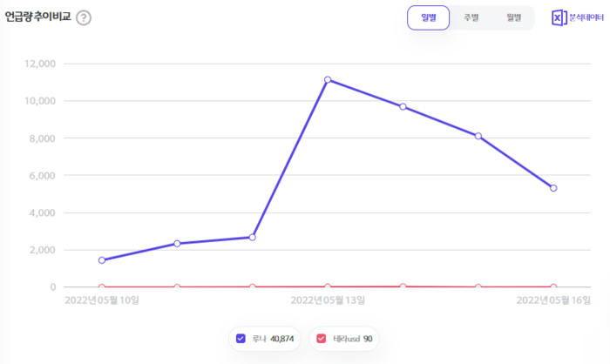Switch to the 주별 weekly tab
The height and width of the screenshot is (364, 610).
coord(471,17)
